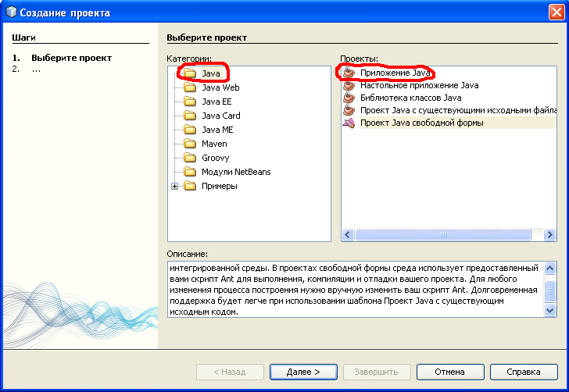Click the Groovy folder icon
The height and width of the screenshot is (392, 569).
tap(190, 158)
